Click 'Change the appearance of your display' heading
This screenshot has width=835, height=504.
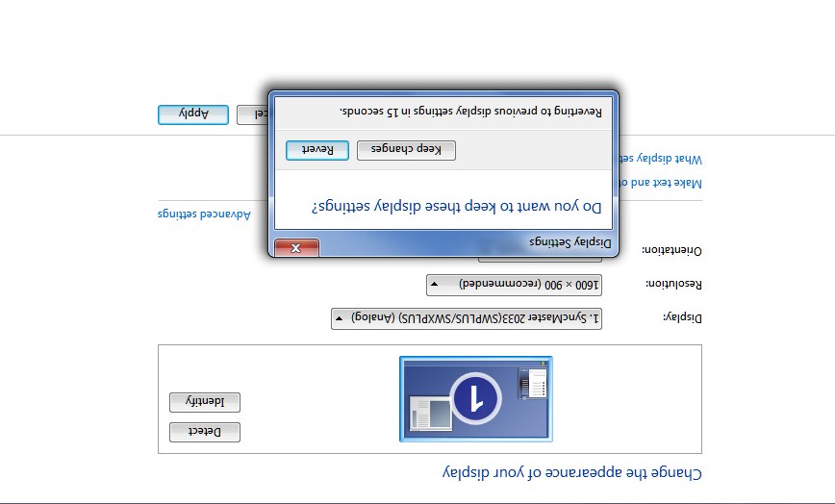572,472
